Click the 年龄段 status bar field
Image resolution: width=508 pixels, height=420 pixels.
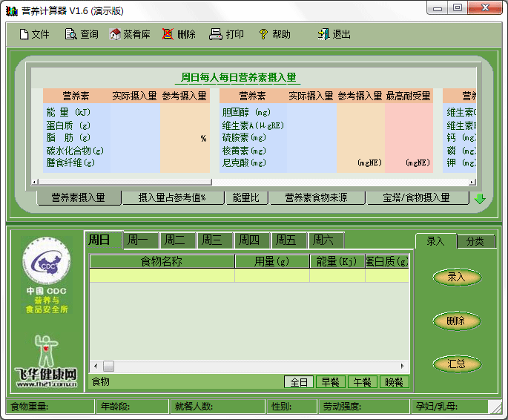pos(133,407)
